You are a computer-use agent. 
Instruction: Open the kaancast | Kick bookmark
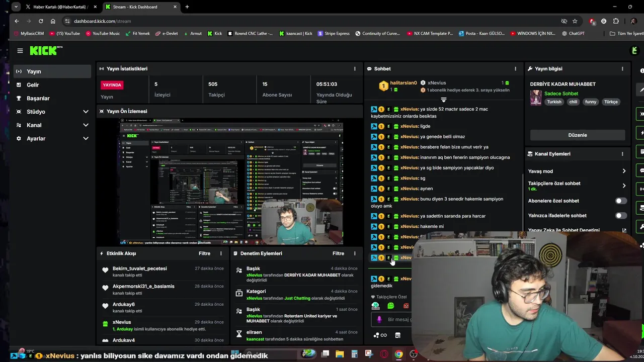pyautogui.click(x=295, y=34)
